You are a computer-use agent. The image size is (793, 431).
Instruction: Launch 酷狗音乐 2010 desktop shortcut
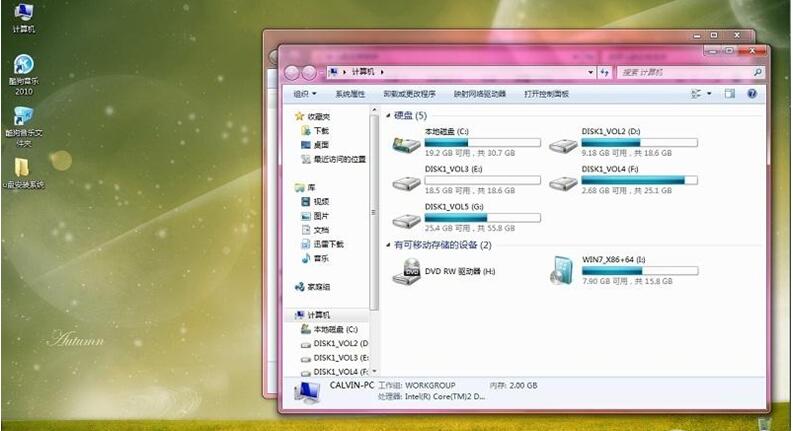click(23, 75)
